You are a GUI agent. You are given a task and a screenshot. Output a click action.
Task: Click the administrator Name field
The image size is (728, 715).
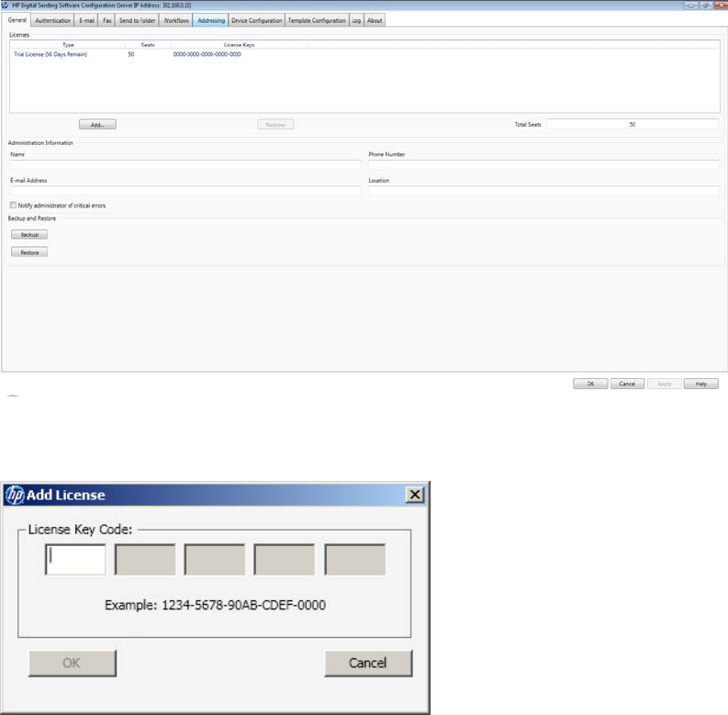point(185,165)
